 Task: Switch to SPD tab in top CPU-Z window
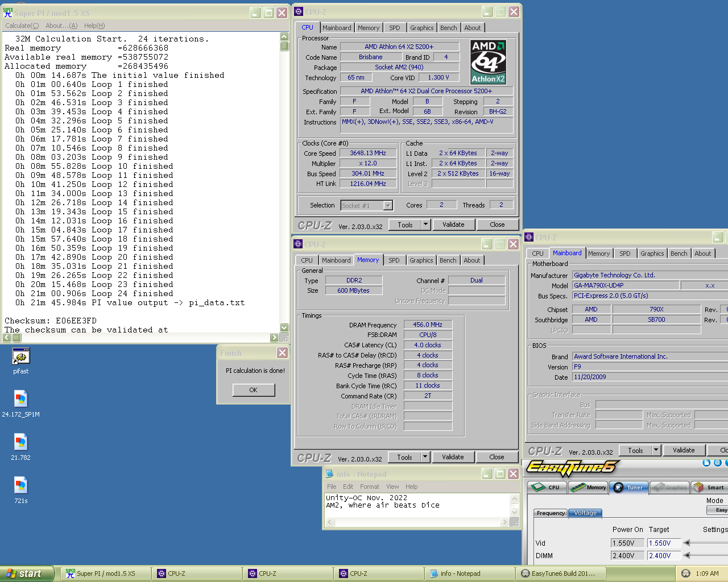395,28
